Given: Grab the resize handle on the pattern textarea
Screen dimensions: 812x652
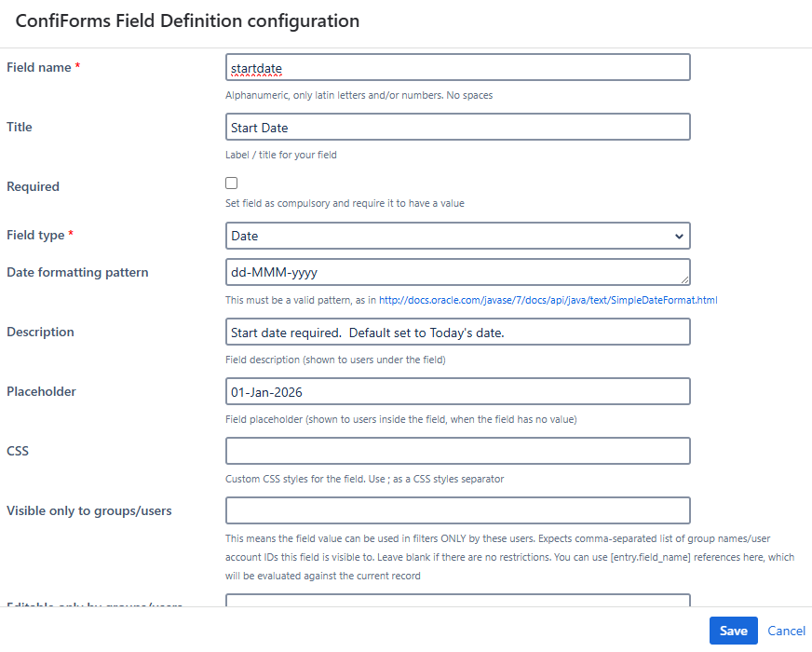Looking at the screenshot, I should tap(685, 279).
